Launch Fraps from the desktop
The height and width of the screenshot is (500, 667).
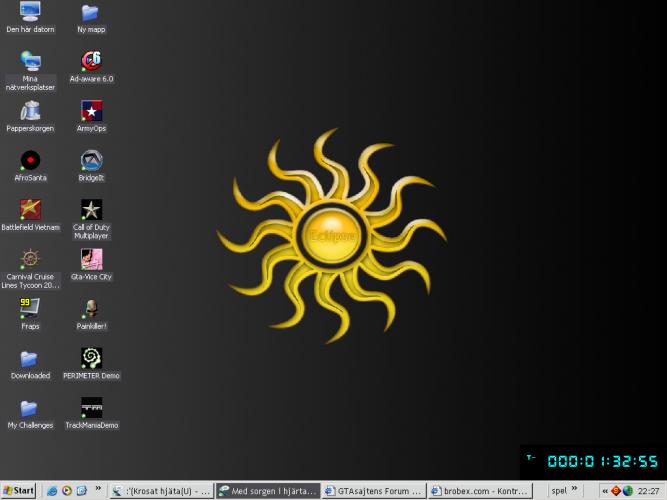30,308
